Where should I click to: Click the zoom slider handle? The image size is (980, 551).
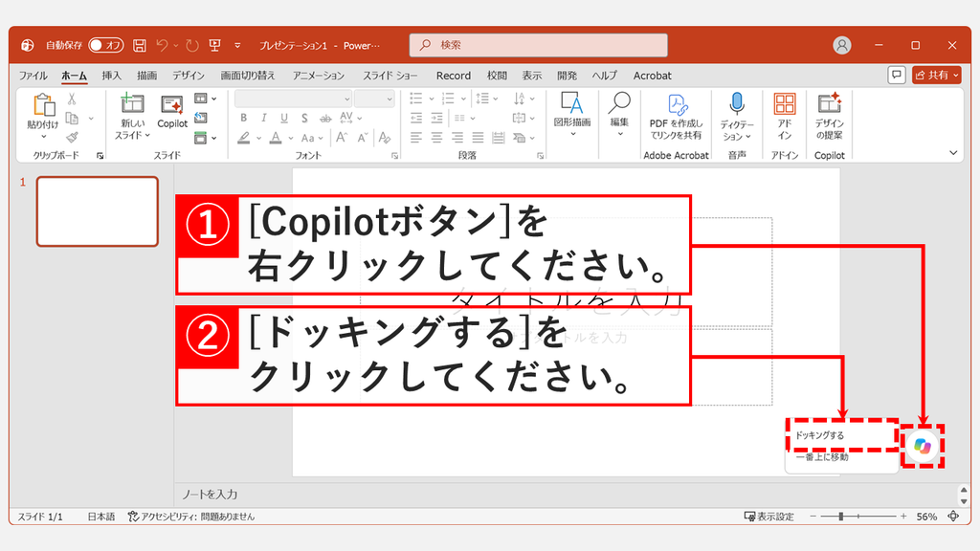[x=841, y=516]
